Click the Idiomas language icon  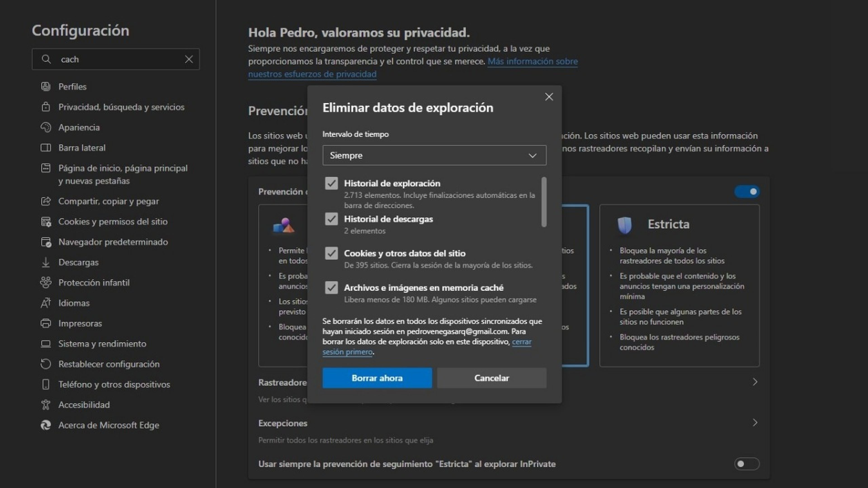click(x=46, y=303)
